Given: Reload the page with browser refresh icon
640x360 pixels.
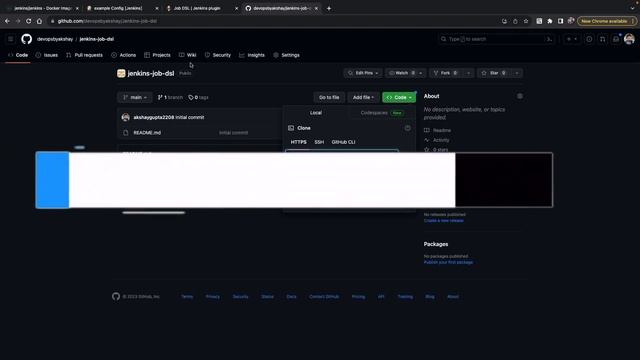Looking at the screenshot, I should 29,21.
